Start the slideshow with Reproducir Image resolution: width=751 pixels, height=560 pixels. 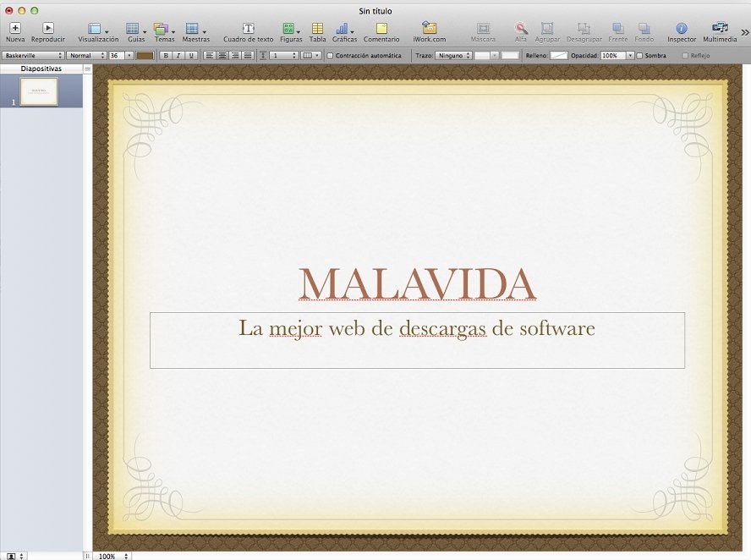pos(48,32)
